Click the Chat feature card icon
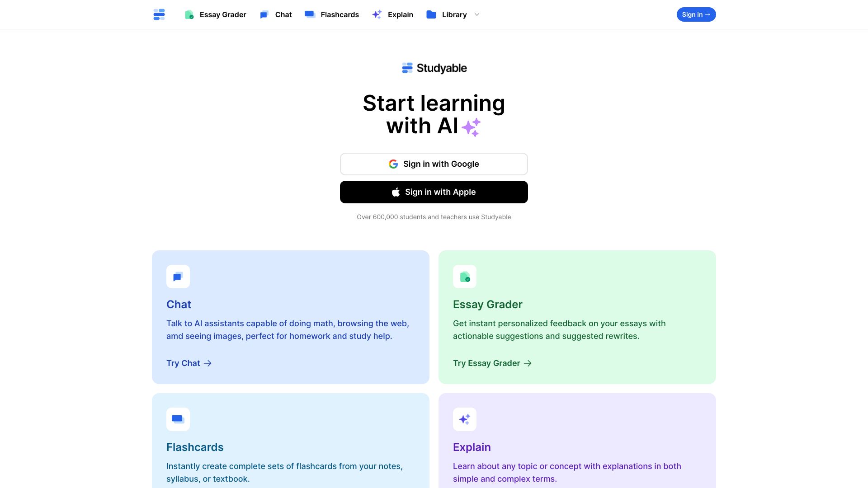This screenshot has width=868, height=488. [x=178, y=277]
